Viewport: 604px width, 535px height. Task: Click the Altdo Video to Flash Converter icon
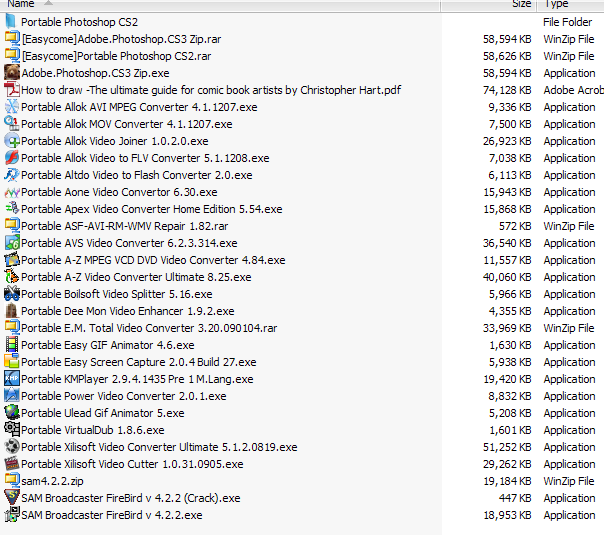coord(12,174)
